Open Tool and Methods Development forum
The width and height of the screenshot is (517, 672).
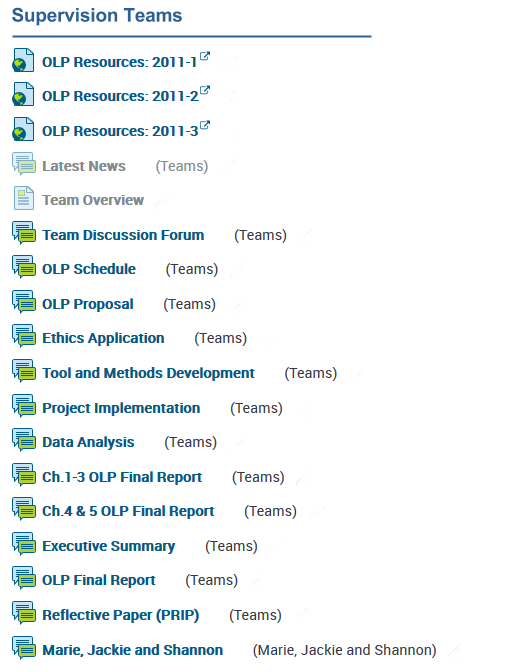tap(148, 373)
